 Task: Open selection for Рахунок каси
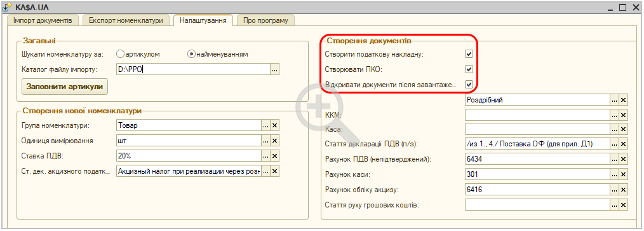[614, 174]
